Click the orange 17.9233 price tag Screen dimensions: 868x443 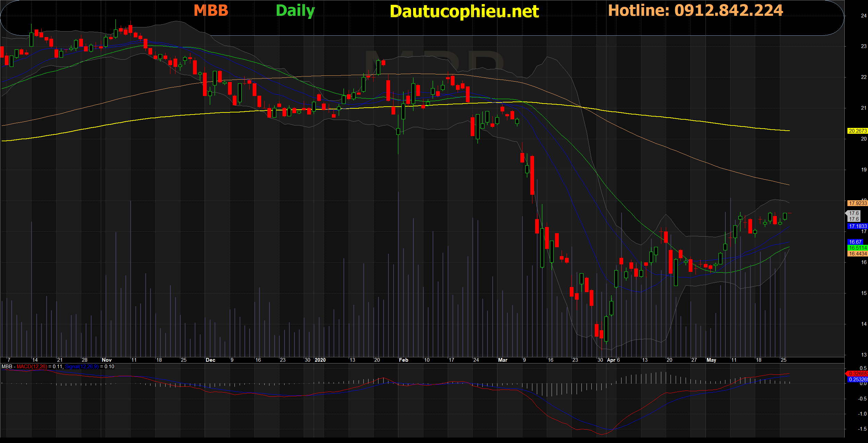pyautogui.click(x=857, y=203)
